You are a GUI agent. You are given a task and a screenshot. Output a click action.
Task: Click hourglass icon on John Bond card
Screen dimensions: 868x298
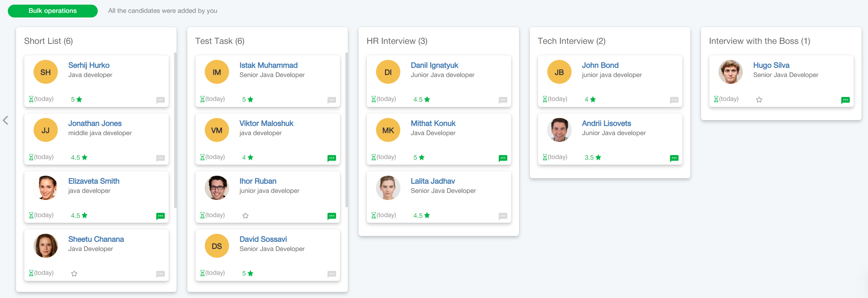click(x=545, y=99)
